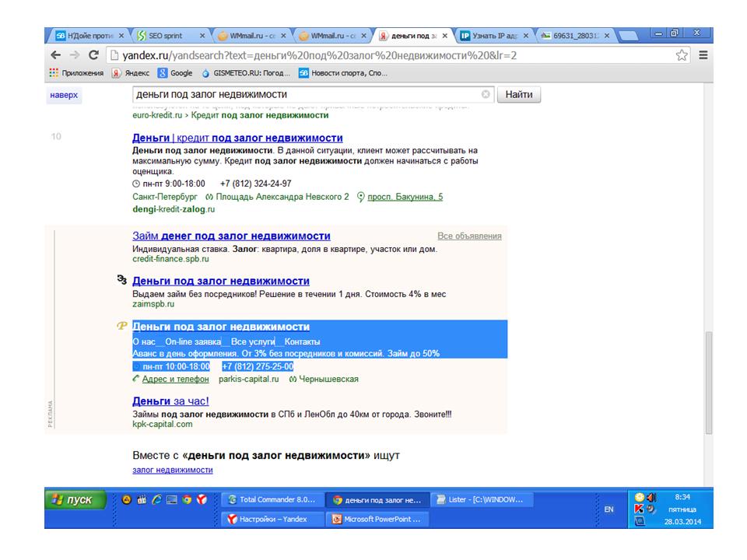Click the залог недвижимости related search link
747x560 pixels.
[x=173, y=470]
